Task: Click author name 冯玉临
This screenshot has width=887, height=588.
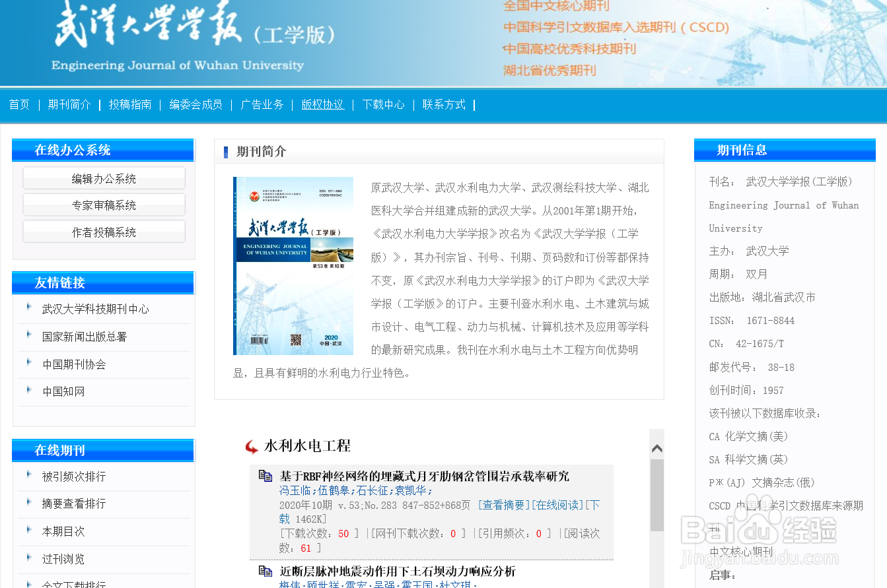Action: tap(296, 490)
